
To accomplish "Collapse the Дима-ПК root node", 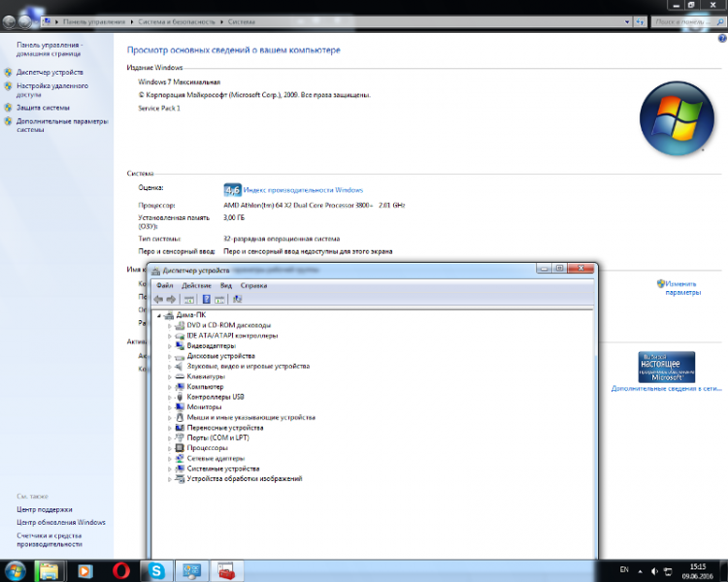I will pos(158,315).
